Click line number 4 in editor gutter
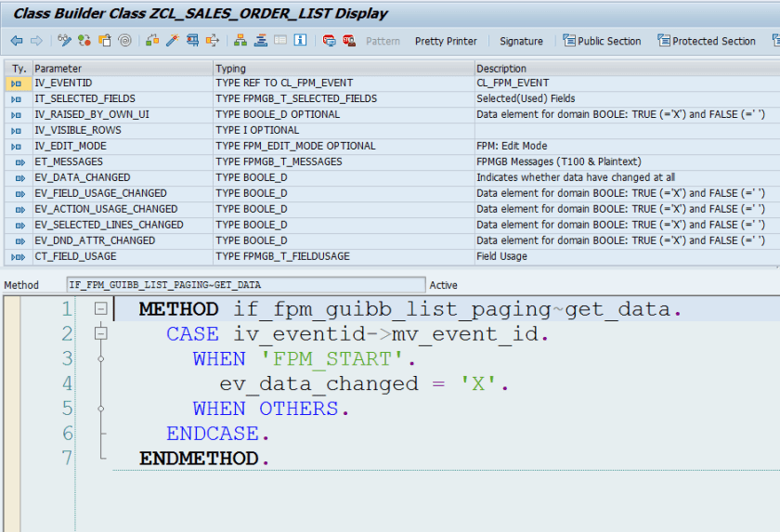 pyautogui.click(x=67, y=383)
